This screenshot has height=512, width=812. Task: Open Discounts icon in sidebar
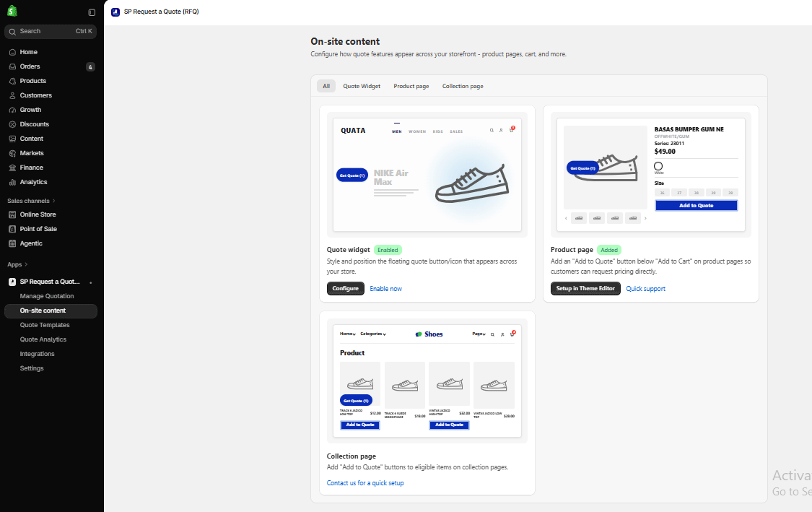pos(12,124)
